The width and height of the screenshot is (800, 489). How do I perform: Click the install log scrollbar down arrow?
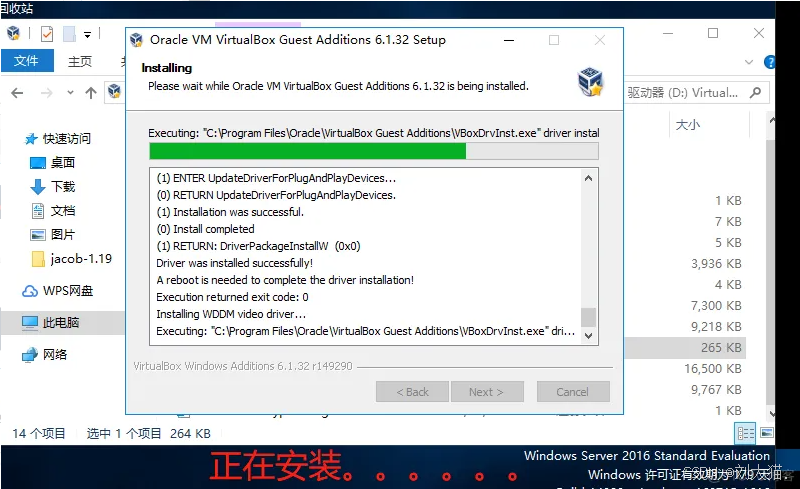(x=588, y=336)
